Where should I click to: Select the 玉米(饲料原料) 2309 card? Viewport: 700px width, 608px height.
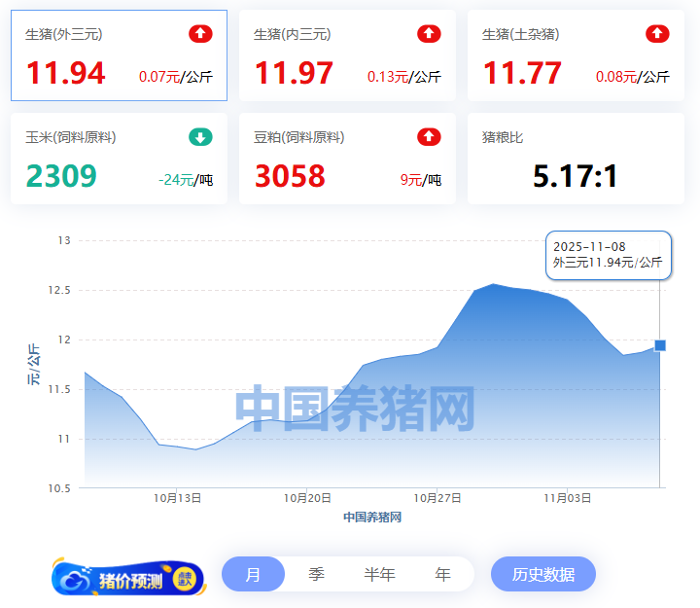coord(119,160)
